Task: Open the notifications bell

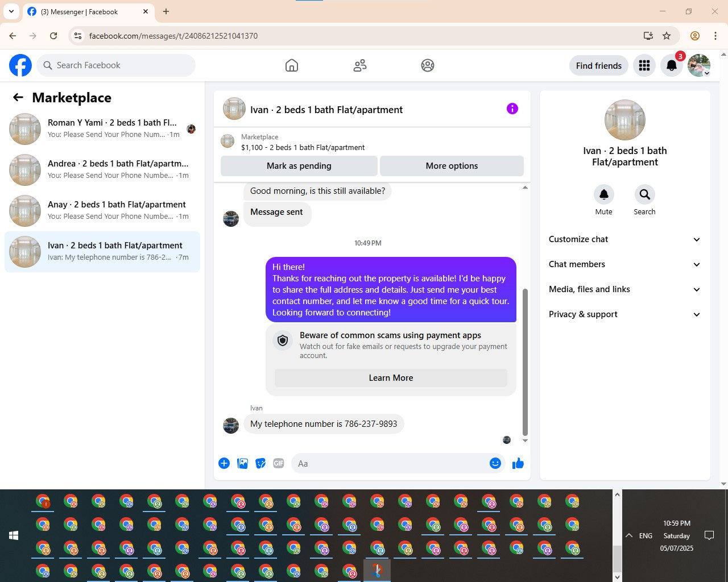Action: point(672,65)
